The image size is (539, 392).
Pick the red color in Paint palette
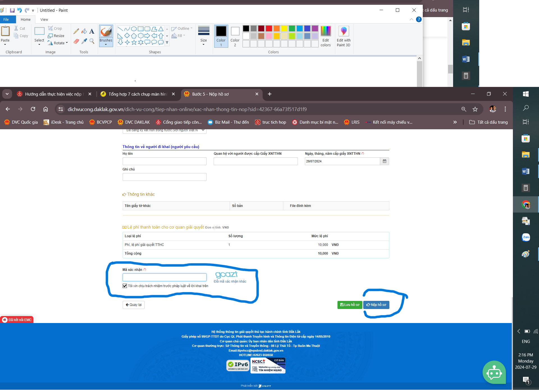(x=269, y=28)
